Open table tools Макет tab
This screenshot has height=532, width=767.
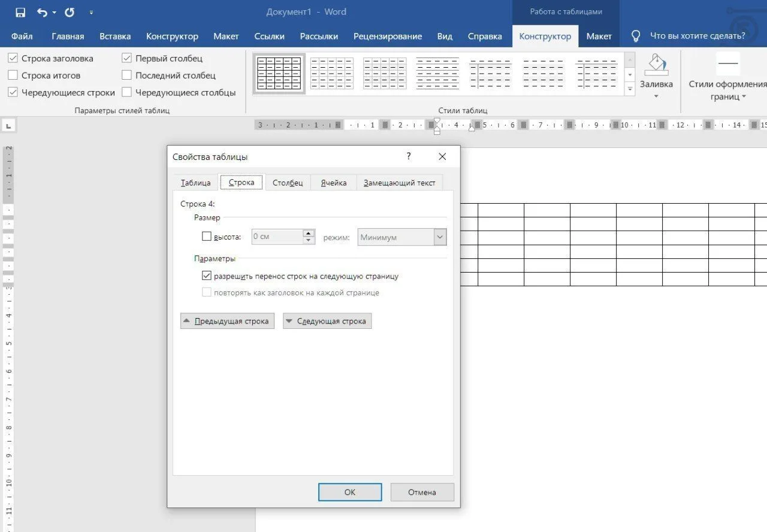point(599,36)
